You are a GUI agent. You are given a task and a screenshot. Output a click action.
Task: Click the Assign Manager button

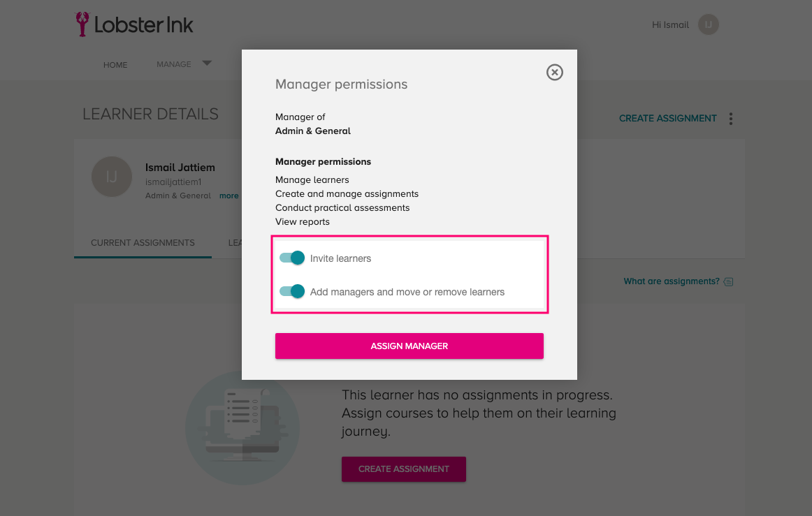coord(409,346)
